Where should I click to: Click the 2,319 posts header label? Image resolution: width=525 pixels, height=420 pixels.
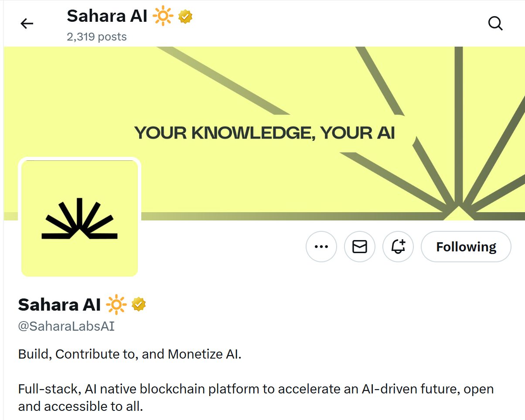(97, 37)
